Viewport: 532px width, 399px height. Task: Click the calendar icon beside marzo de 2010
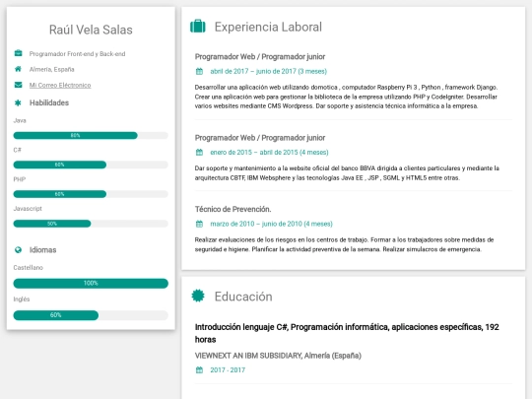click(x=199, y=224)
